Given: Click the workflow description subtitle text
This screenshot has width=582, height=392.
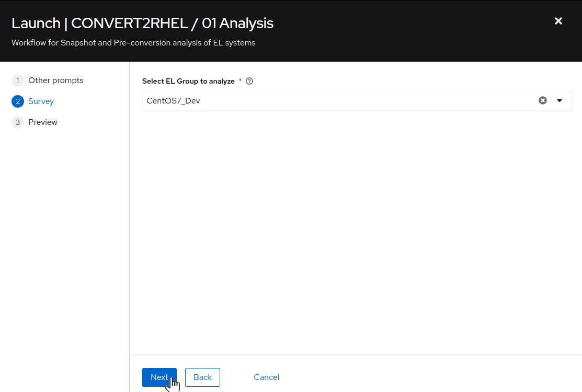Looking at the screenshot, I should (133, 43).
